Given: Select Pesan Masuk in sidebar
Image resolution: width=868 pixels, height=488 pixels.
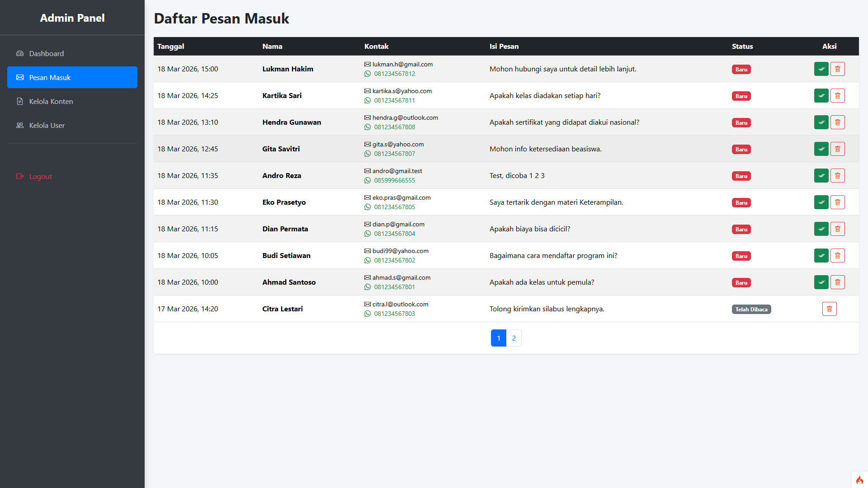Looking at the screenshot, I should (x=50, y=77).
